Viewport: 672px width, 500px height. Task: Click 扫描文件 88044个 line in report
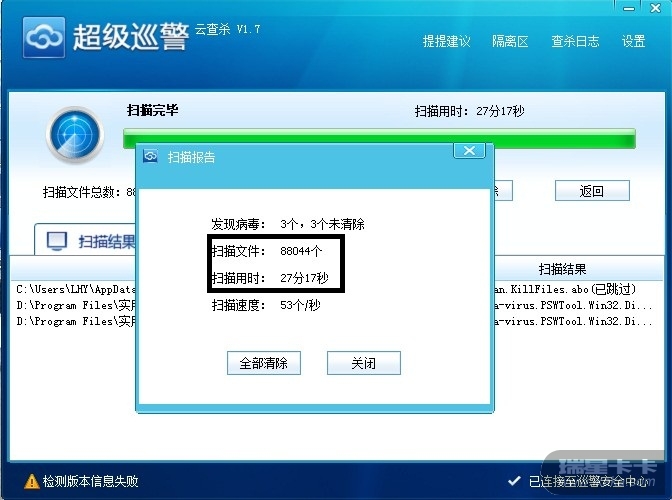267,251
